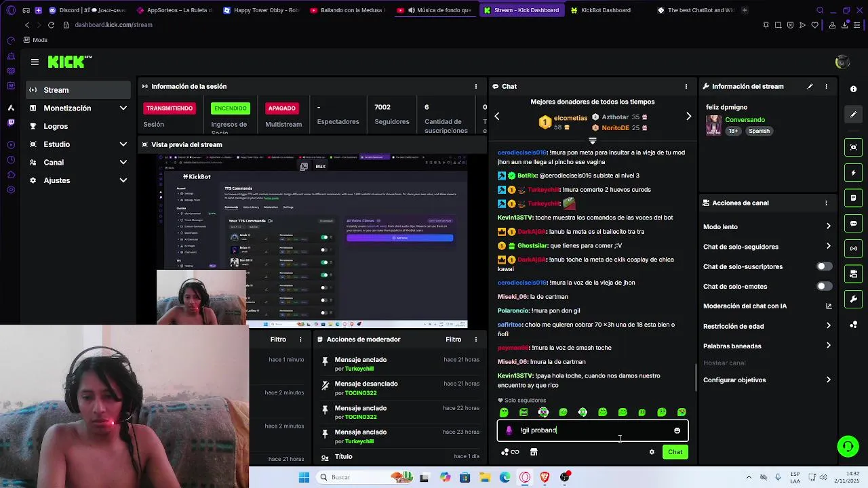
Task: Go to the previous top donors slide
Action: point(497,116)
